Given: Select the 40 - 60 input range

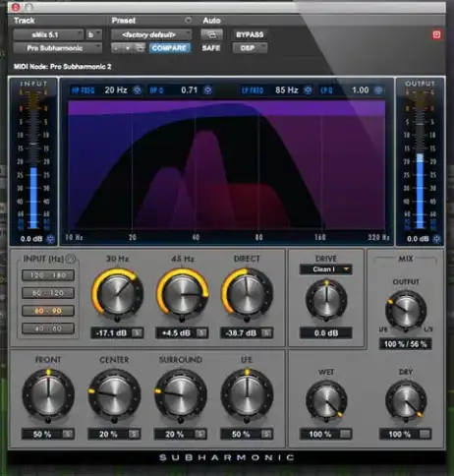Looking at the screenshot, I should coord(48,328).
